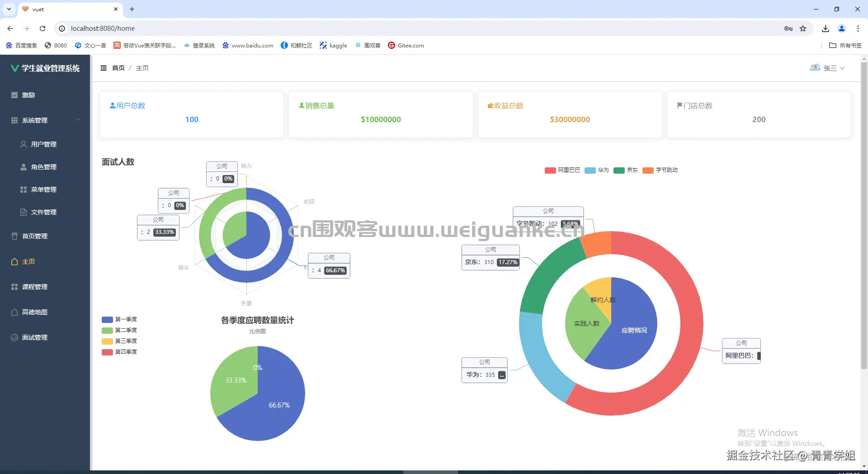Select the vuet browser tab
Image resolution: width=868 pixels, height=474 pixels.
coord(70,9)
